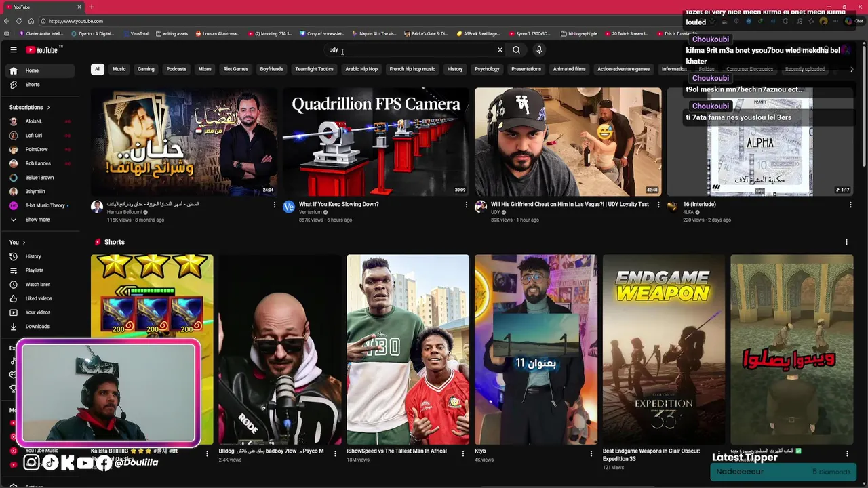Open 3Blue1Brown subscription channel
This screenshot has width=868, height=488.
pos(41,178)
